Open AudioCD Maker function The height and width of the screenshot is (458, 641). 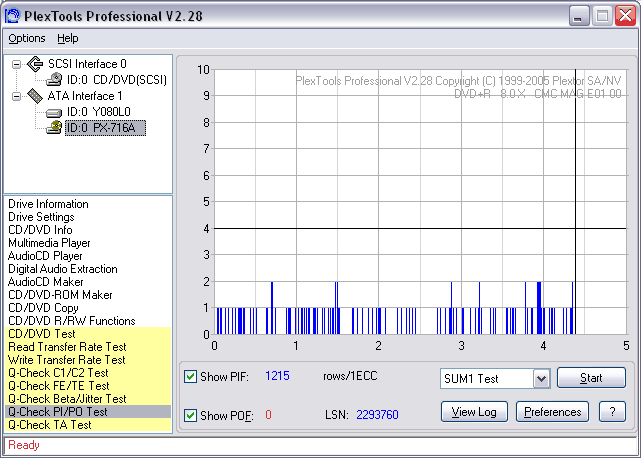click(x=45, y=282)
